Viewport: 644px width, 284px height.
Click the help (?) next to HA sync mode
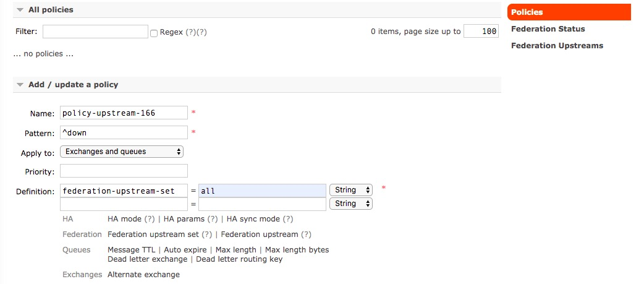click(288, 219)
